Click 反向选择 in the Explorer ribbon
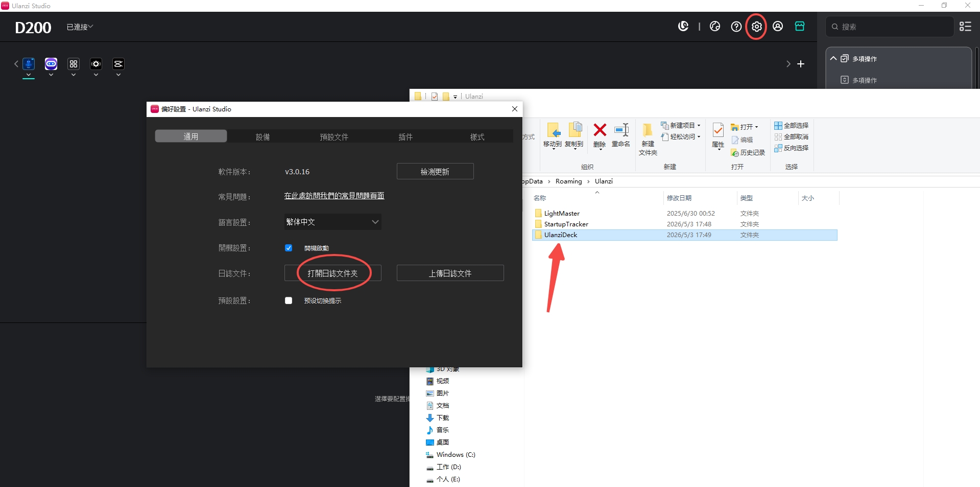 pyautogui.click(x=791, y=148)
